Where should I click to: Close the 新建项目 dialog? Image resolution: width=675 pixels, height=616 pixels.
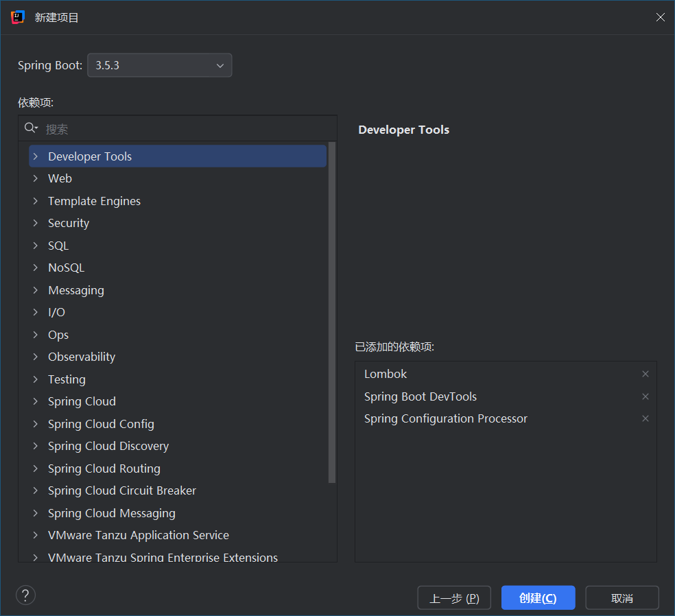click(x=661, y=17)
